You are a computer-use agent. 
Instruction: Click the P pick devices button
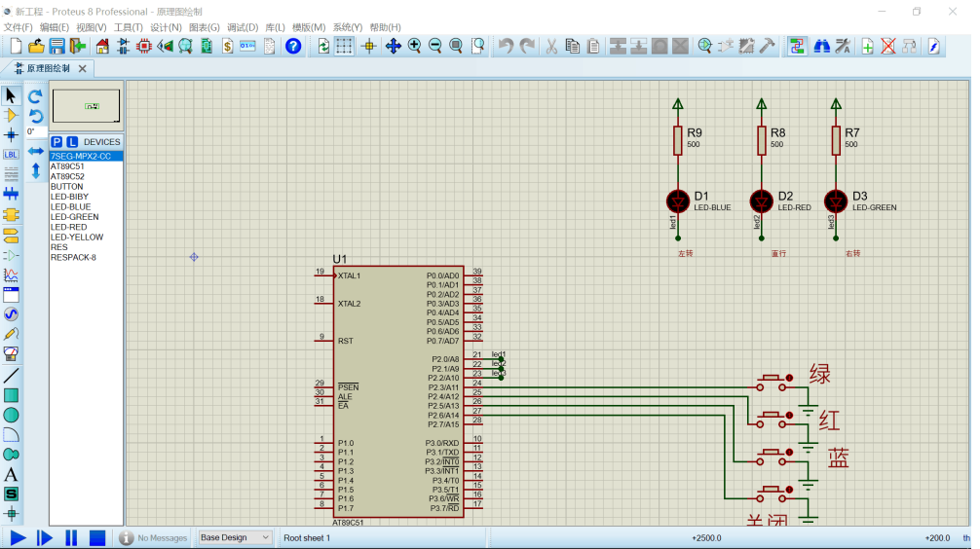(57, 142)
